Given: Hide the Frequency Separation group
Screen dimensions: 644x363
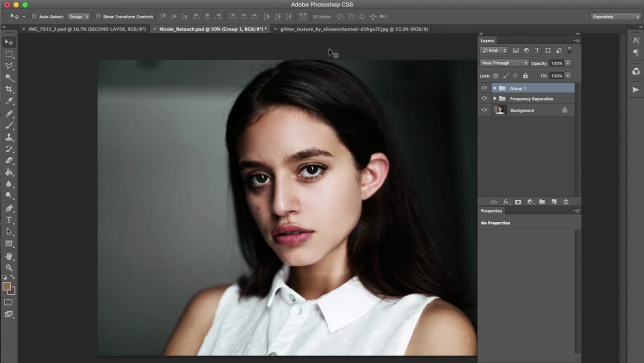Looking at the screenshot, I should 484,99.
